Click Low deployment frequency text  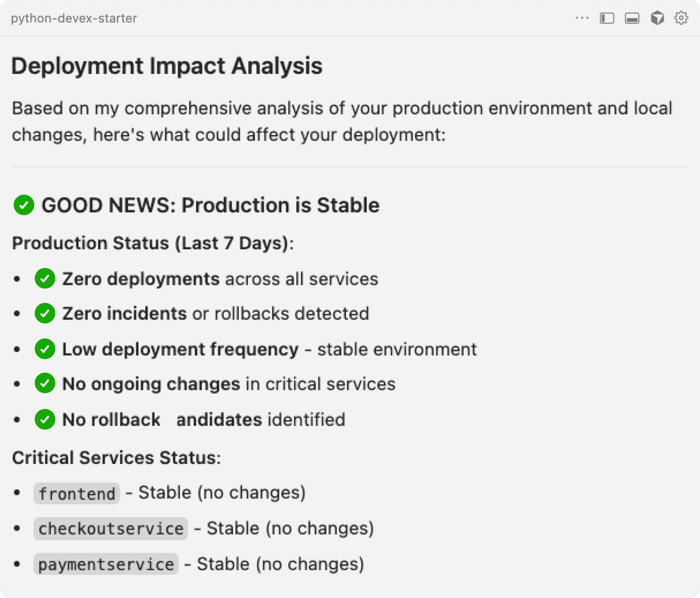coord(180,349)
